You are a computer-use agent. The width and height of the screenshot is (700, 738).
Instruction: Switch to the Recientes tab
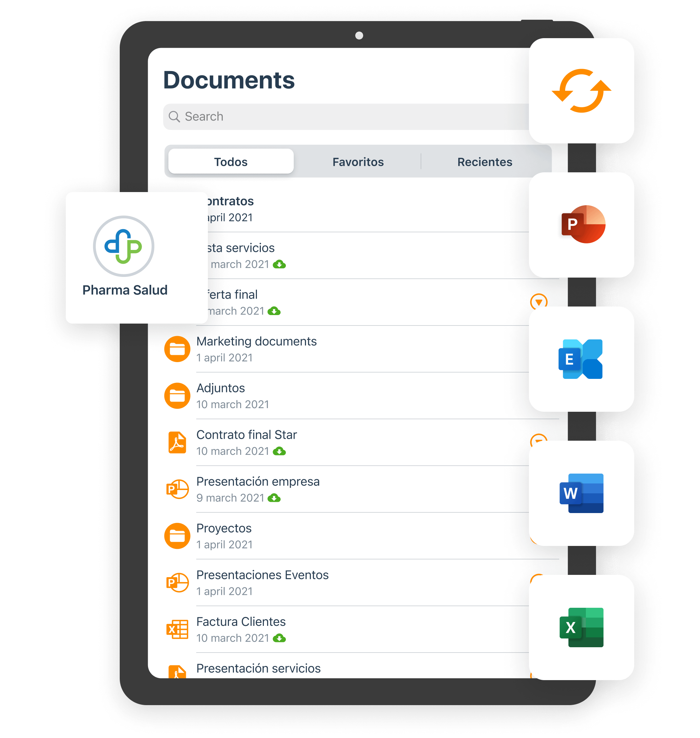click(x=485, y=161)
